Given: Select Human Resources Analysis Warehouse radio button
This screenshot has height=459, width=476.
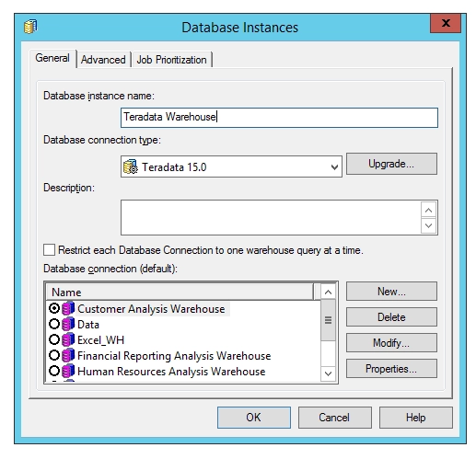Looking at the screenshot, I should point(54,371).
